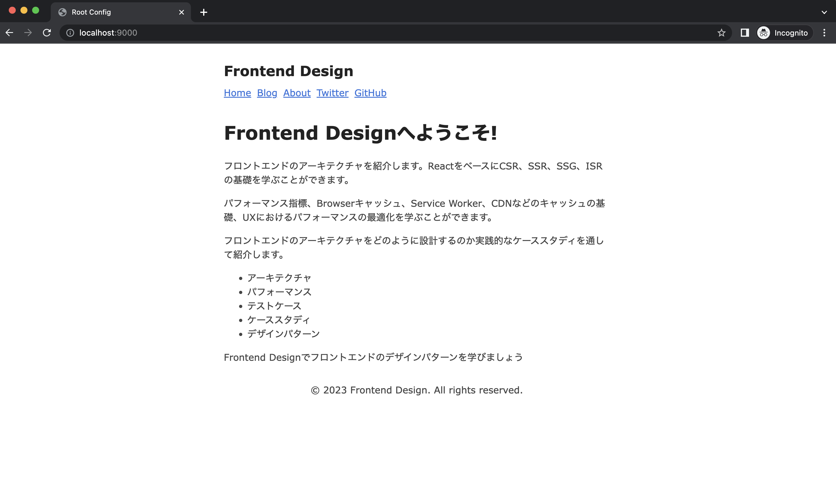Viewport: 836px width, 504px height.
Task: Open the Twitter link
Action: tap(332, 93)
